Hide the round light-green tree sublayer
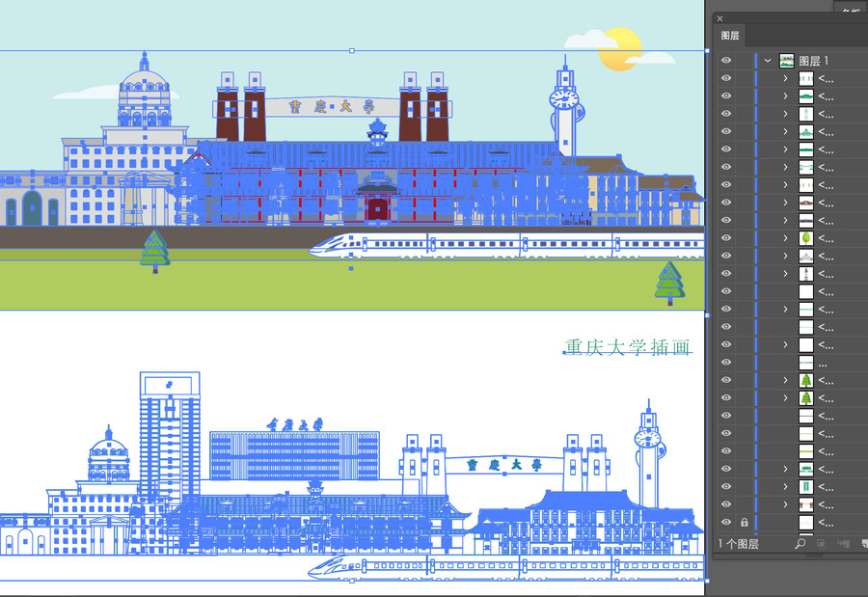The image size is (868, 597). [726, 238]
